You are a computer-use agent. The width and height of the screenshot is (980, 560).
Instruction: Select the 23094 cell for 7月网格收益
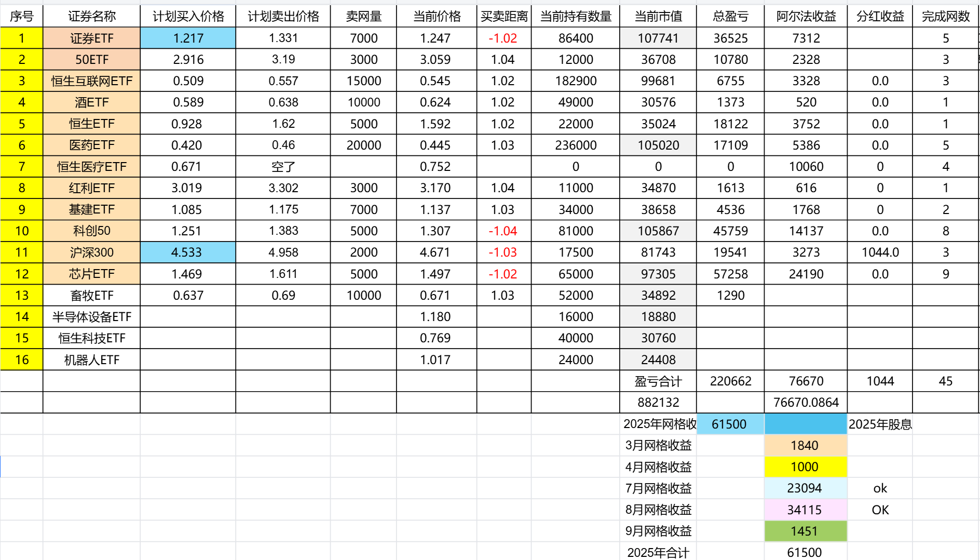(x=806, y=488)
